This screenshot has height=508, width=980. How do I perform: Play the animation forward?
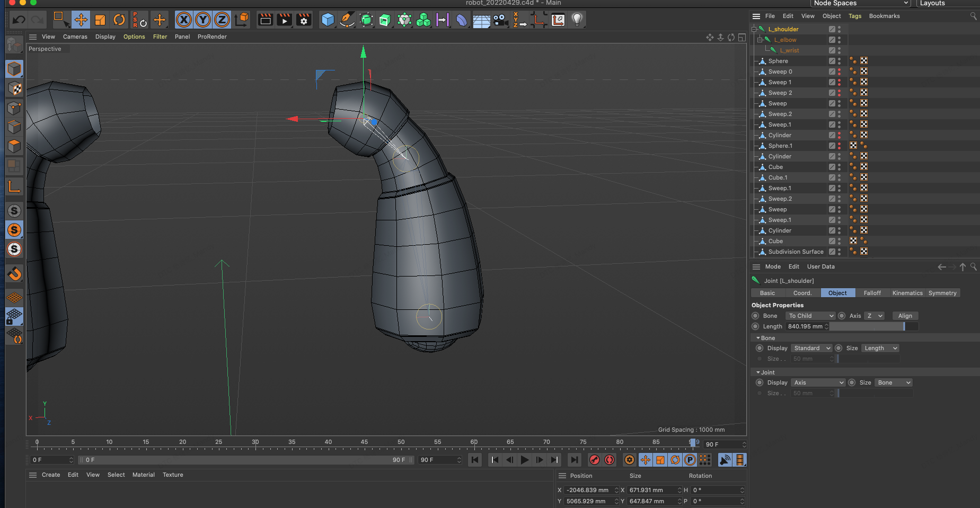pyautogui.click(x=524, y=460)
